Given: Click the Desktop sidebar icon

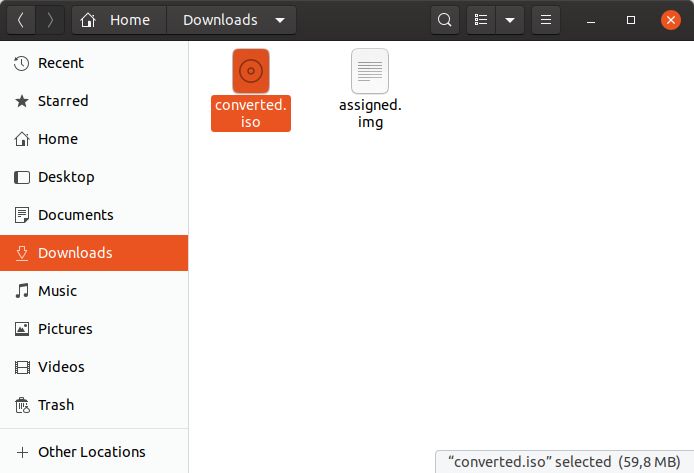Looking at the screenshot, I should pyautogui.click(x=22, y=177).
